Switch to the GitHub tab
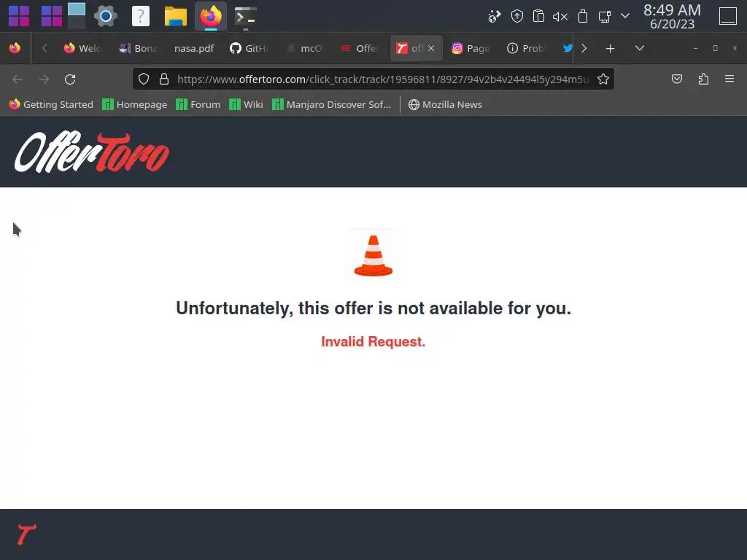This screenshot has width=747, height=560. (249, 48)
